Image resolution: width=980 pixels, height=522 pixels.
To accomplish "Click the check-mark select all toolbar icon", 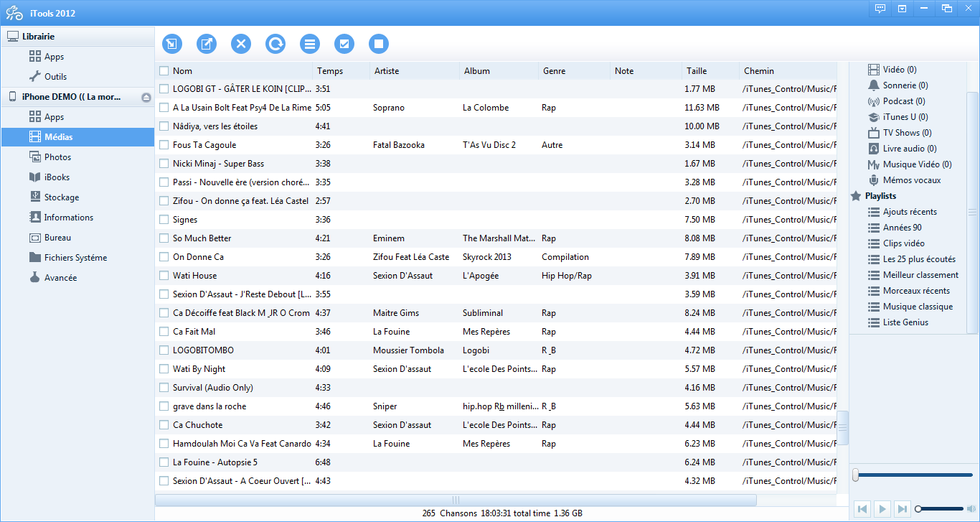I will tap(344, 44).
